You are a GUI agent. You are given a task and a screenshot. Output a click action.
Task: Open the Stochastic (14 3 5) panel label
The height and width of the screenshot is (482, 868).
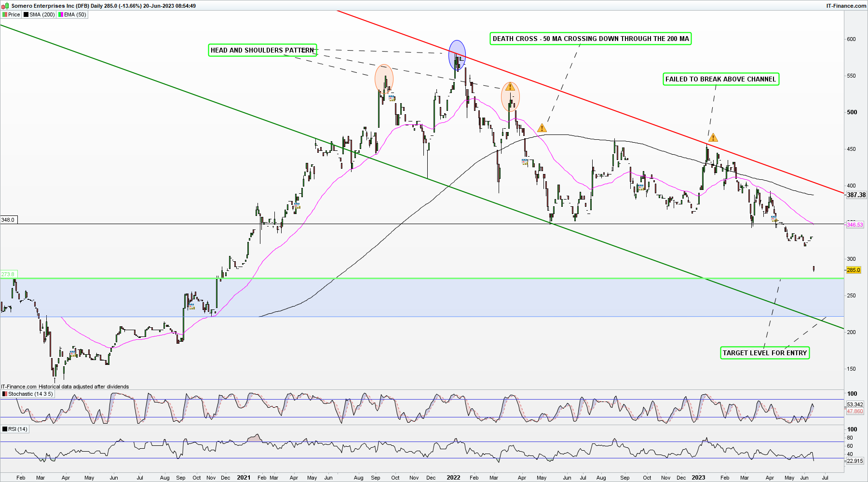(x=27, y=394)
